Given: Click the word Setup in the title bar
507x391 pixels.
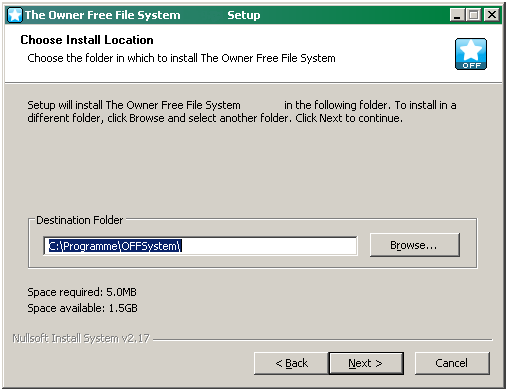Looking at the screenshot, I should pyautogui.click(x=244, y=15).
